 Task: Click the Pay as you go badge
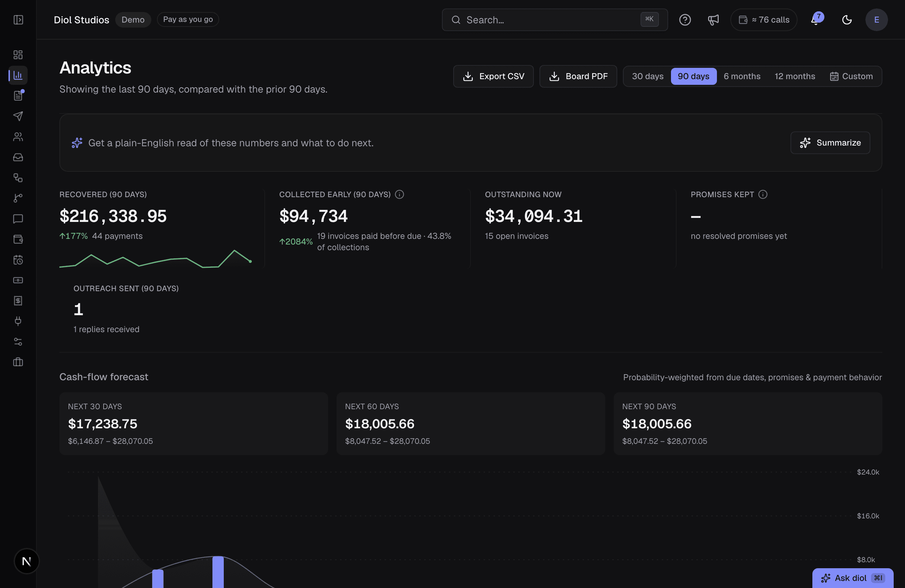click(188, 19)
